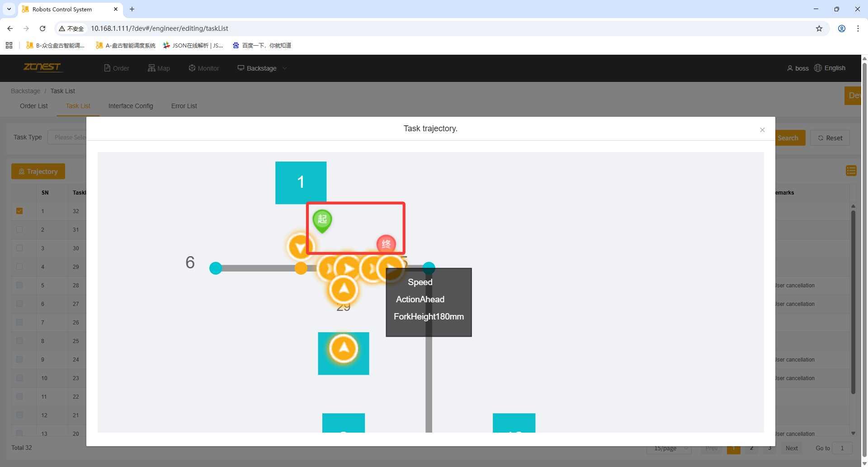Open the 15/page size dropdown
Image resolution: width=868 pixels, height=467 pixels.
tap(670, 448)
